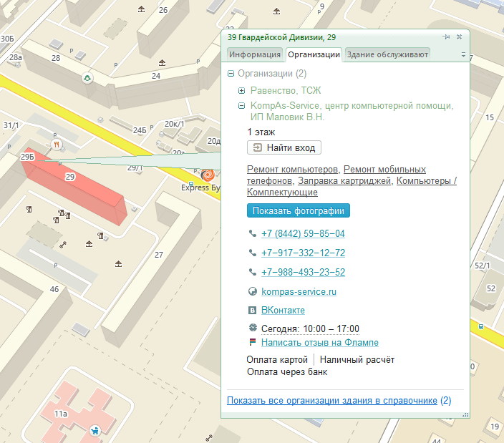Switch to the Информация tab
The width and height of the screenshot is (504, 443).
pyautogui.click(x=255, y=54)
